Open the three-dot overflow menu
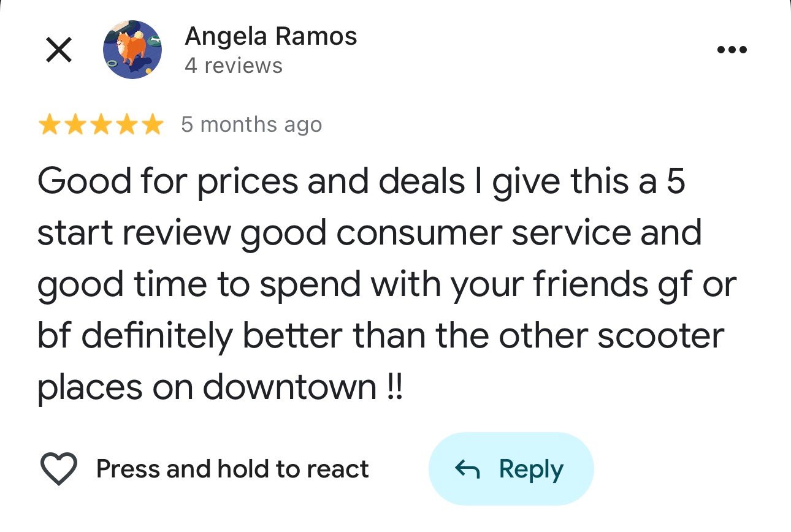Viewport: 791px width, 532px height. [732, 49]
